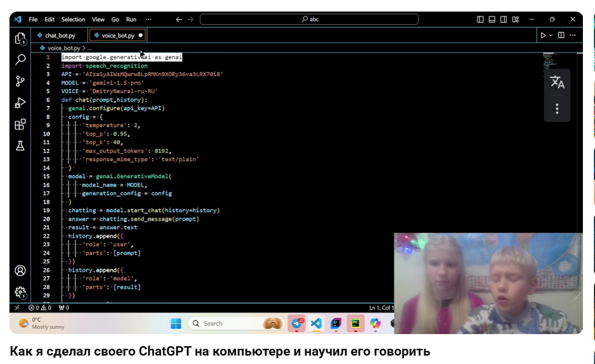Go forward with the navigation arrow
Viewport: 595px width, 364px height.
pyautogui.click(x=190, y=19)
